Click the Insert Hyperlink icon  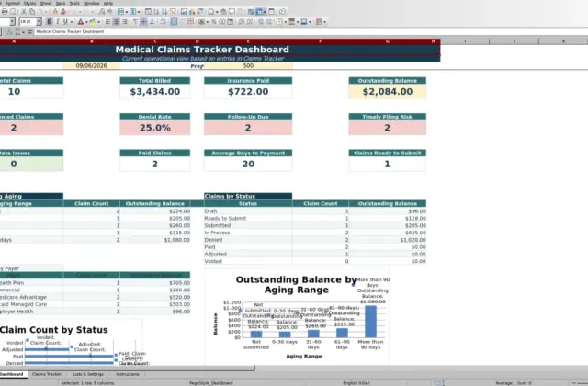pos(223,12)
